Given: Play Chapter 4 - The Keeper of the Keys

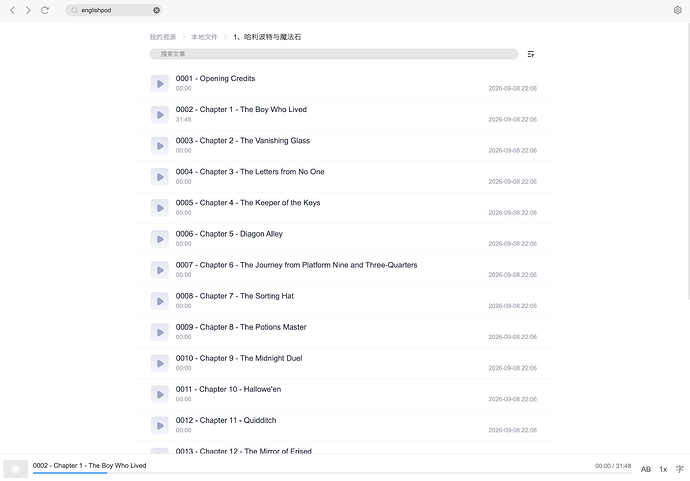Looking at the screenshot, I should point(160,208).
